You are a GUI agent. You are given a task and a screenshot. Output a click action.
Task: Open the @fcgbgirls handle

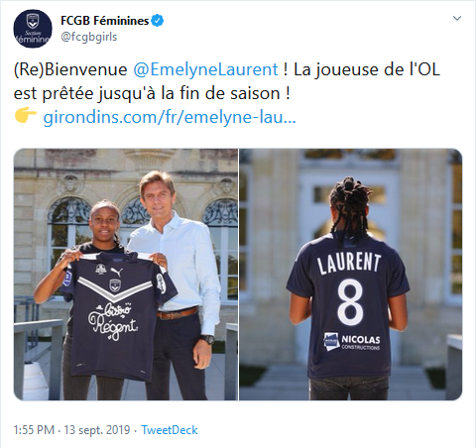[88, 37]
